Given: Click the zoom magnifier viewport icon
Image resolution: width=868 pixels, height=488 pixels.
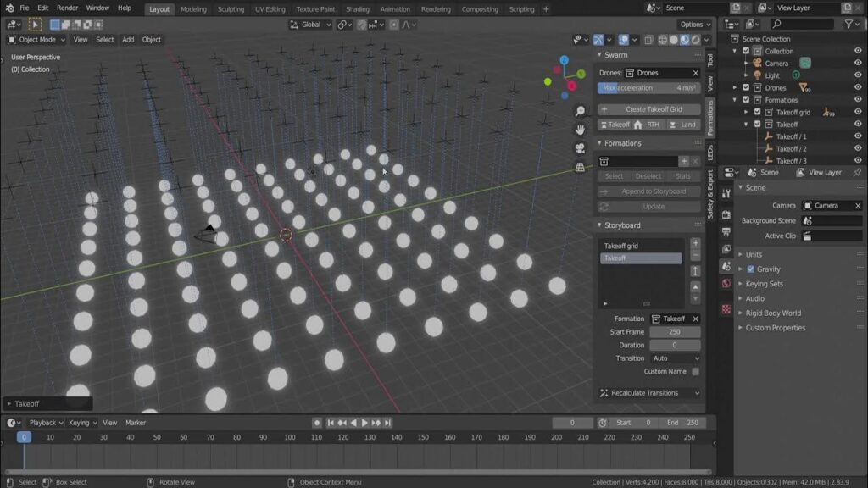Looking at the screenshot, I should [x=580, y=111].
